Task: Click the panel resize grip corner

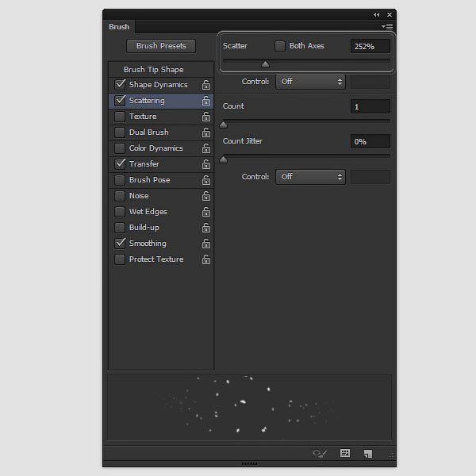Action: tap(391, 455)
